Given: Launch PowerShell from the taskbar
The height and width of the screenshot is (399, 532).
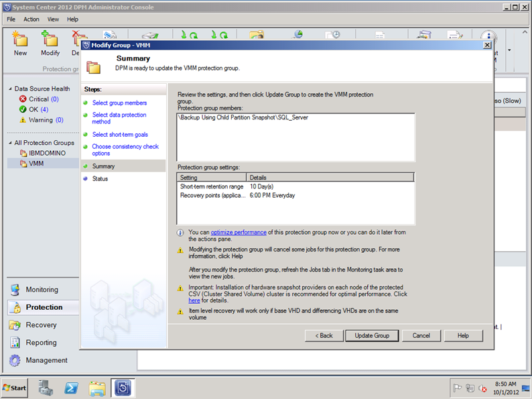Looking at the screenshot, I should pos(71,388).
